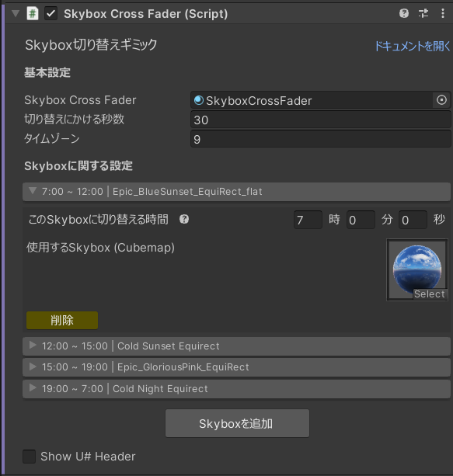Expand the 12:00 ~ 15:00 Cold Sunset Equirect entry
This screenshot has width=453, height=476.
click(x=33, y=346)
